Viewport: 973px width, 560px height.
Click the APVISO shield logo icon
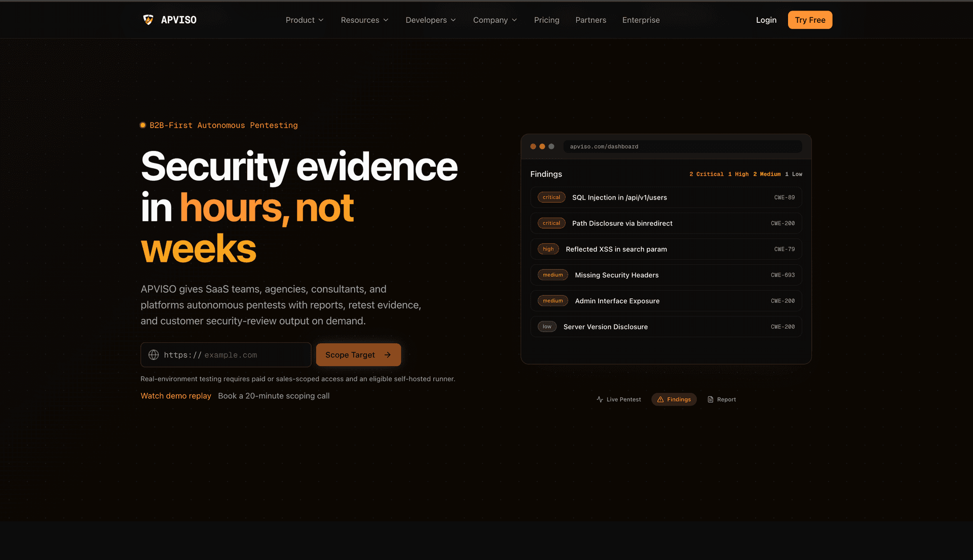tap(148, 20)
